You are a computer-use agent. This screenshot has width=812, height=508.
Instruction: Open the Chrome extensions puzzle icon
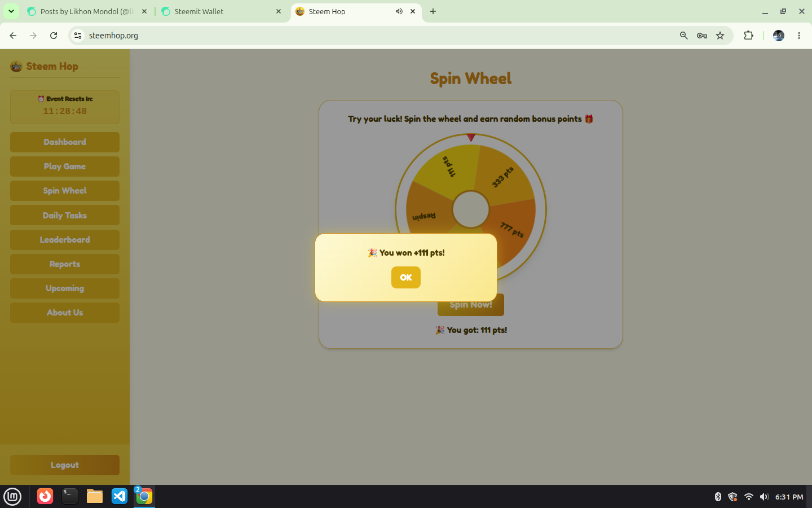coord(748,36)
